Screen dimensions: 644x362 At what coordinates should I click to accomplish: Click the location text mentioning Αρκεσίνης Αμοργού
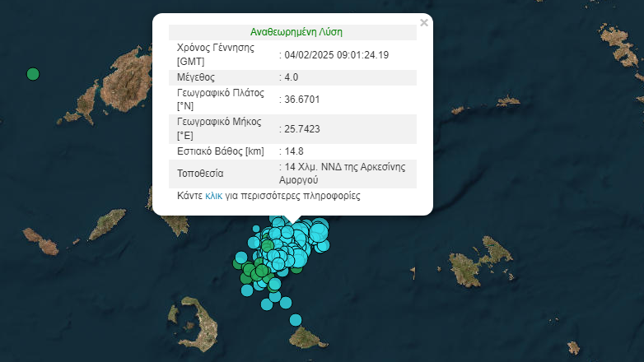[346, 173]
